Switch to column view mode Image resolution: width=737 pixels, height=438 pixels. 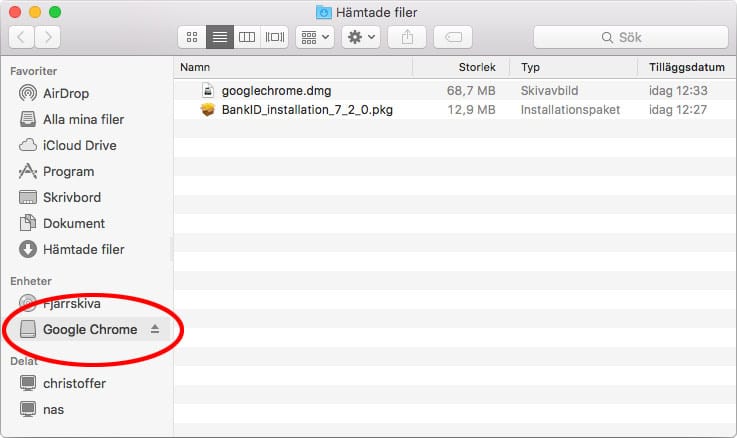click(x=246, y=37)
